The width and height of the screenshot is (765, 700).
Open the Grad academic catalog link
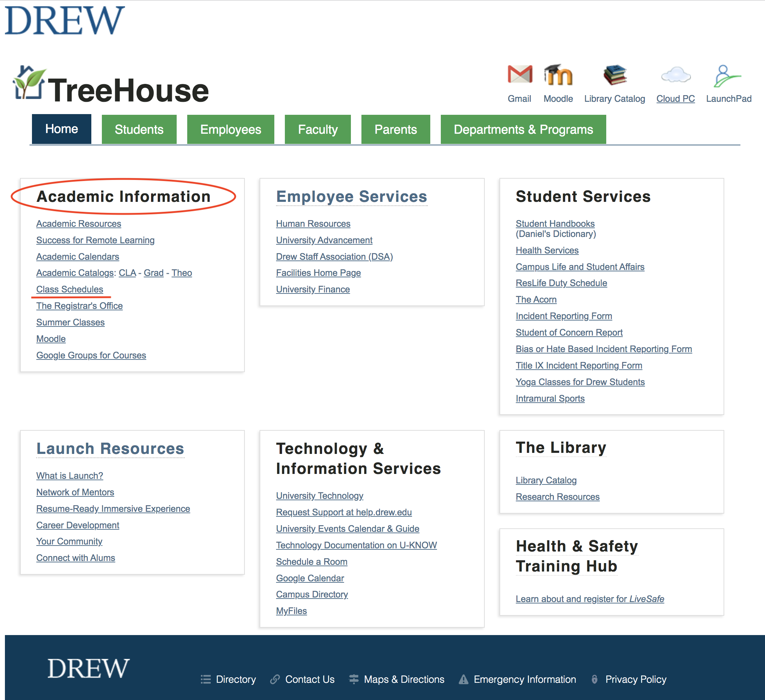[x=154, y=273]
